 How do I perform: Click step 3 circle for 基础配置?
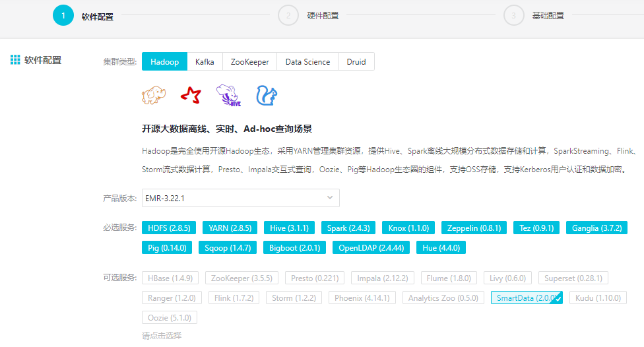pyautogui.click(x=514, y=16)
